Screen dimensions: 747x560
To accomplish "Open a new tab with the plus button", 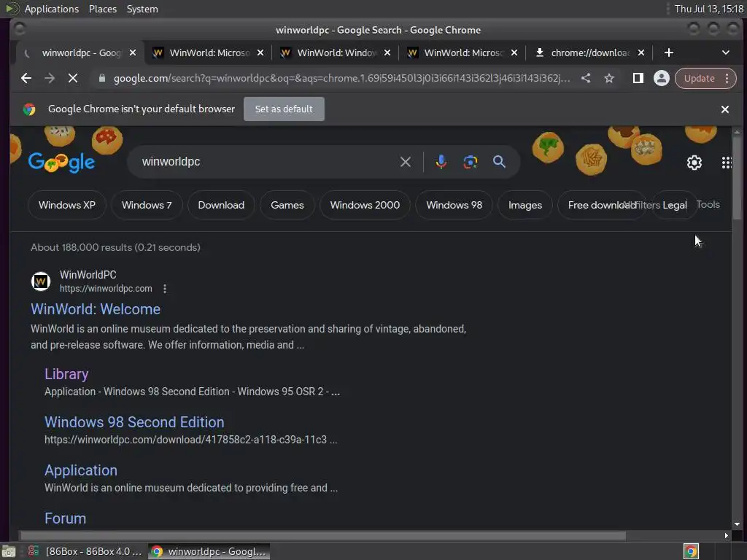I will (669, 52).
